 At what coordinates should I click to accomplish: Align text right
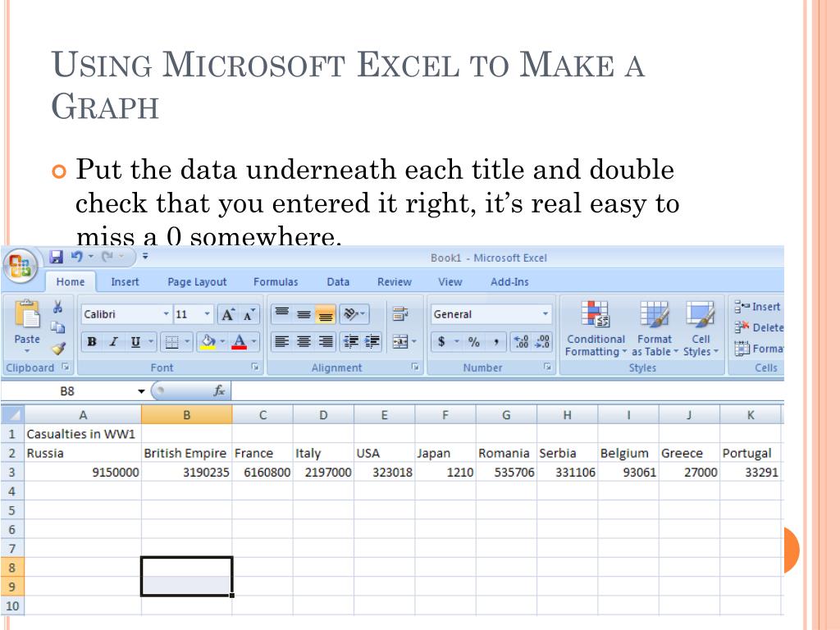pyautogui.click(x=325, y=341)
